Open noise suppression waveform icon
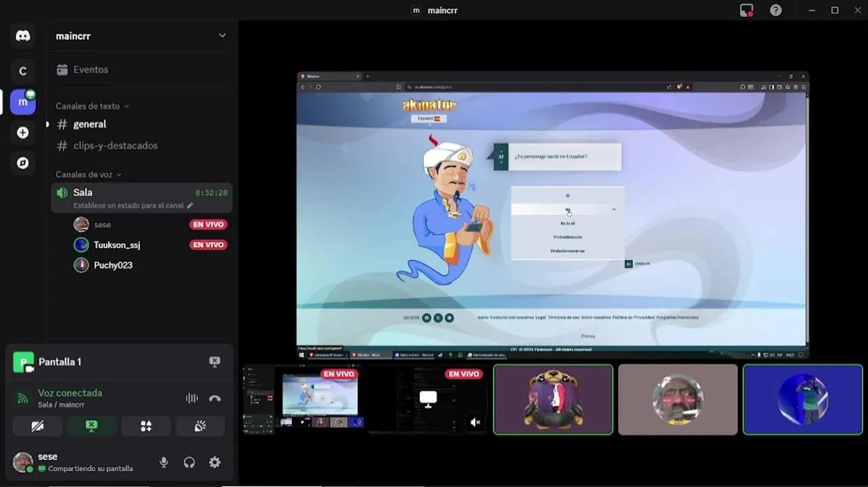This screenshot has height=487, width=868. click(x=192, y=398)
